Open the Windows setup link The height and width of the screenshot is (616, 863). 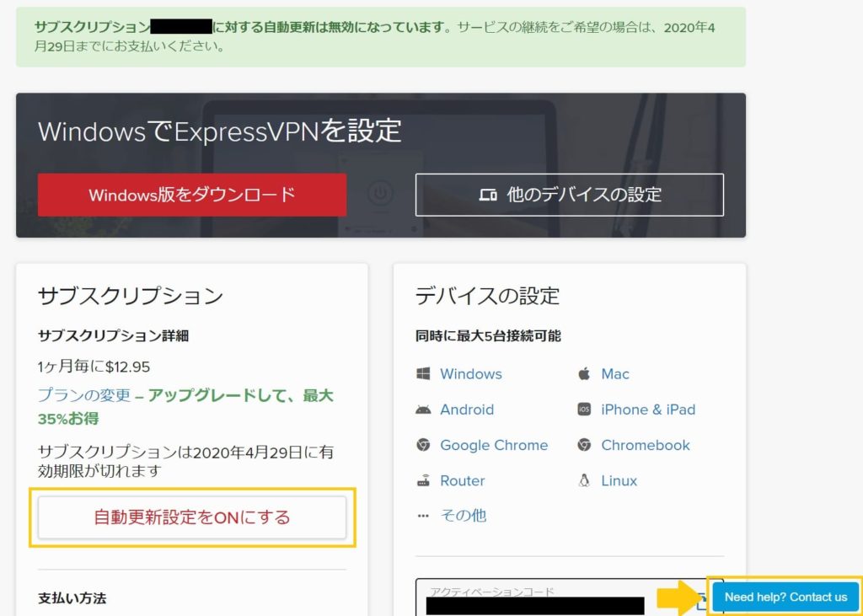click(471, 374)
